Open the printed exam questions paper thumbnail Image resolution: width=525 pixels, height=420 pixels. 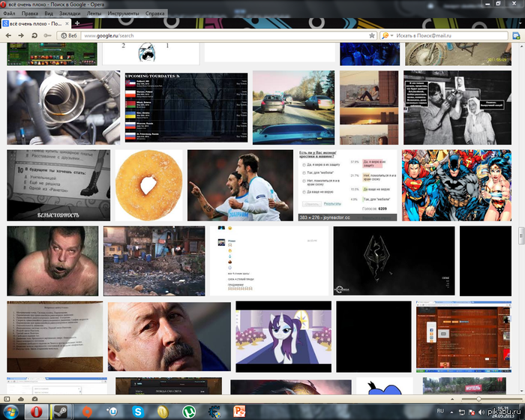pos(55,337)
